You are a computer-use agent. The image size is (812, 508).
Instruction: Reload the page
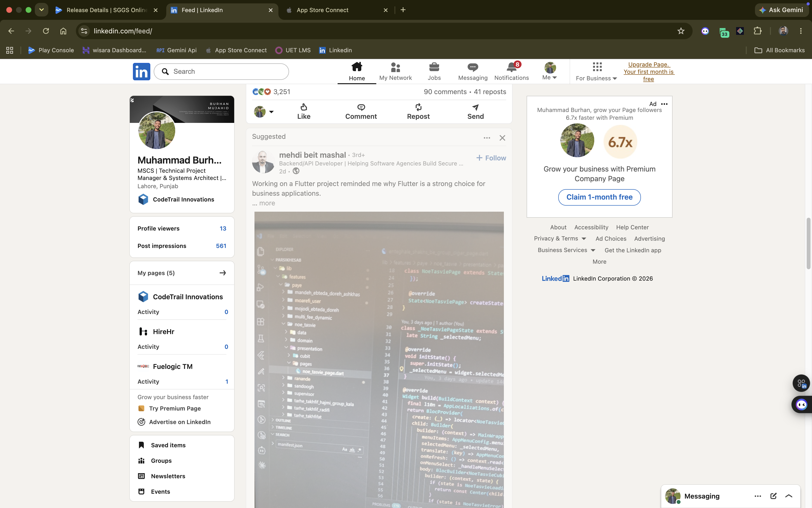coord(46,31)
